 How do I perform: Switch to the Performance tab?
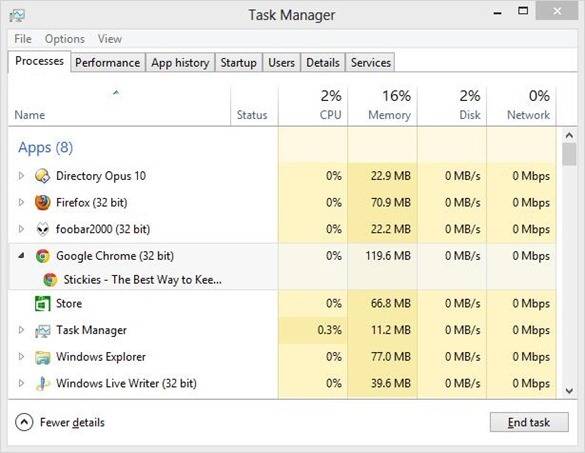coord(107,62)
